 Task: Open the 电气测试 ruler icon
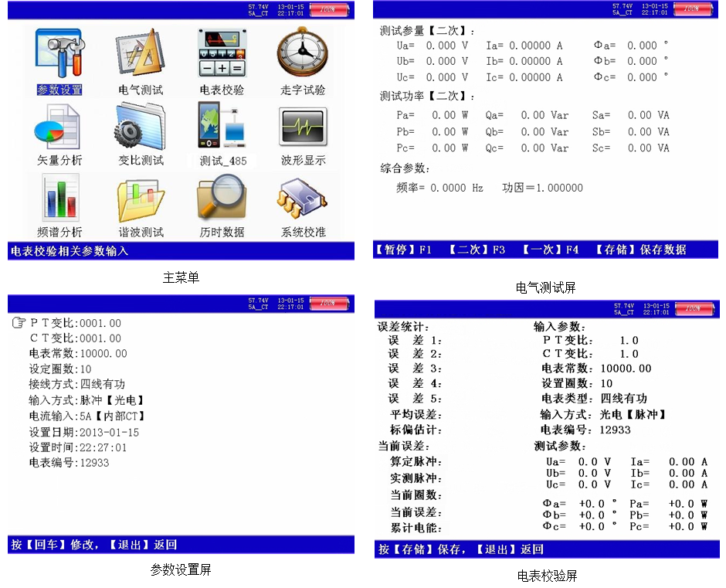tap(141, 54)
